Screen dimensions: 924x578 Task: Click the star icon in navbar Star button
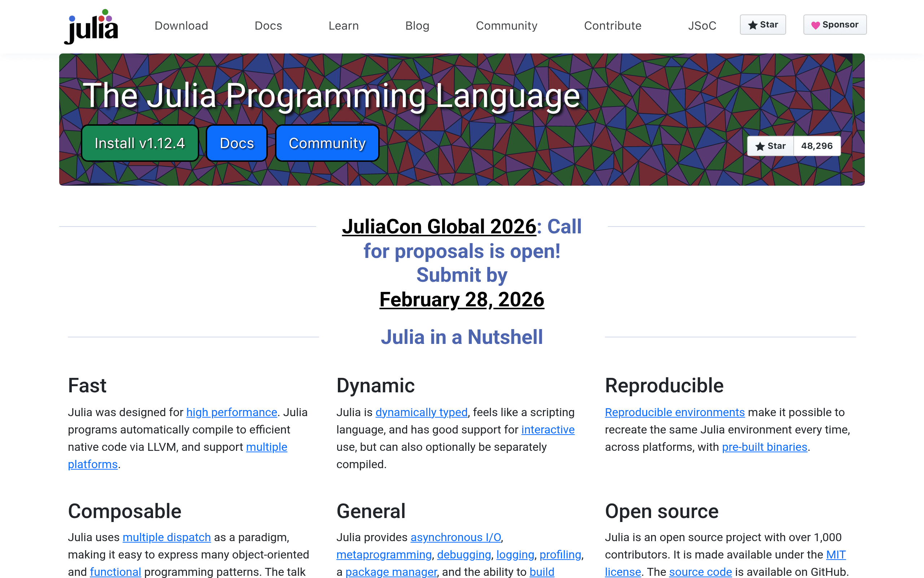click(753, 25)
